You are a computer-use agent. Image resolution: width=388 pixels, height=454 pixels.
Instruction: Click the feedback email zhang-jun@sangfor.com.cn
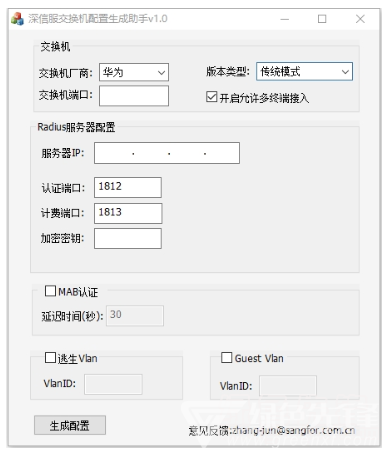pos(294,430)
